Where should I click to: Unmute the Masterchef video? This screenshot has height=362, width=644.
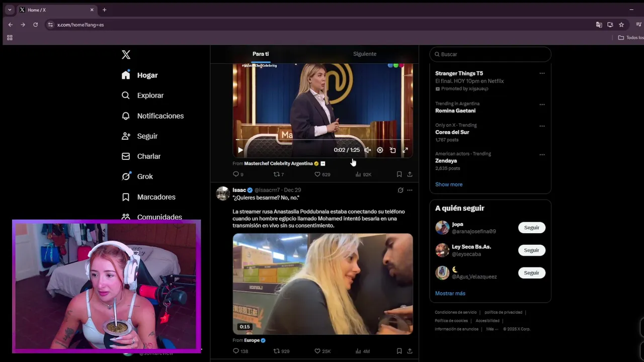367,150
